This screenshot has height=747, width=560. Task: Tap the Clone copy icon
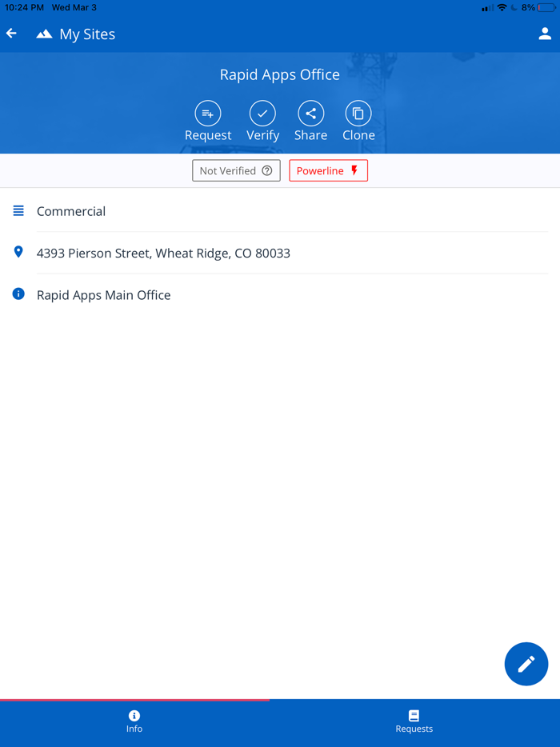pos(358,114)
